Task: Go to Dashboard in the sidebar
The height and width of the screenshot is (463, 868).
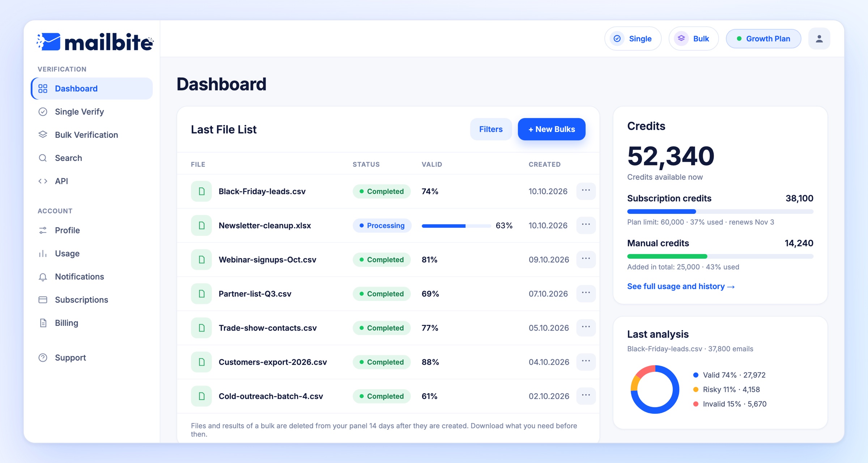Action: [x=92, y=89]
